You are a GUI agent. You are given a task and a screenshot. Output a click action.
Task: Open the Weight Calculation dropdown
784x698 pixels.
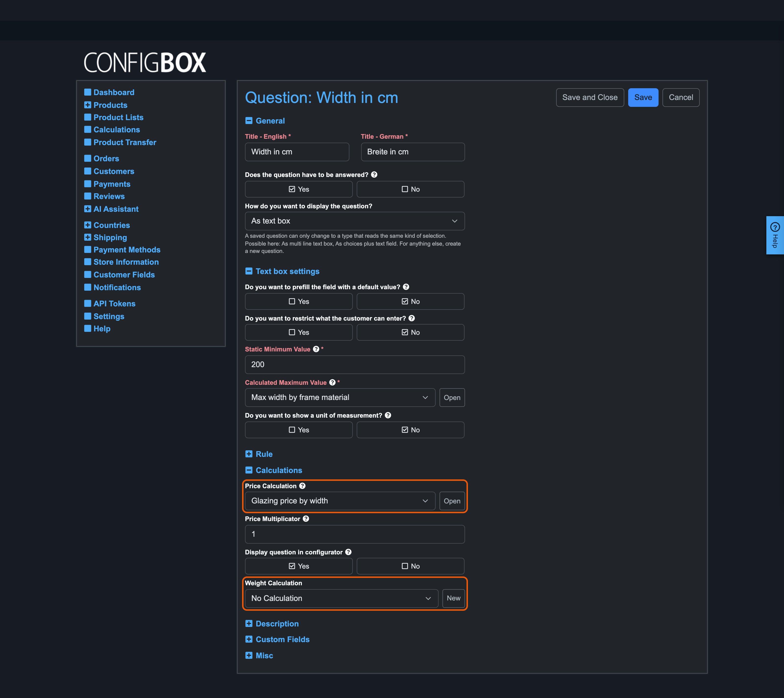(x=341, y=598)
